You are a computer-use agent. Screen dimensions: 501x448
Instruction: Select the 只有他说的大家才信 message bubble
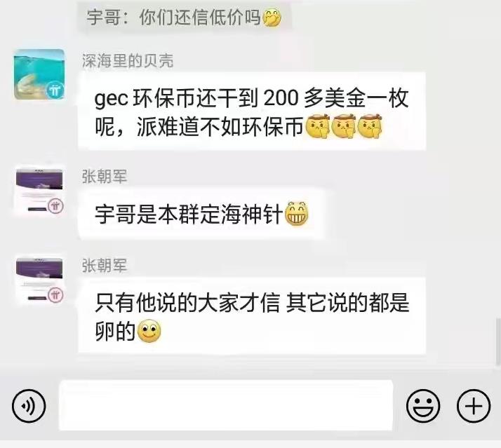(252, 315)
